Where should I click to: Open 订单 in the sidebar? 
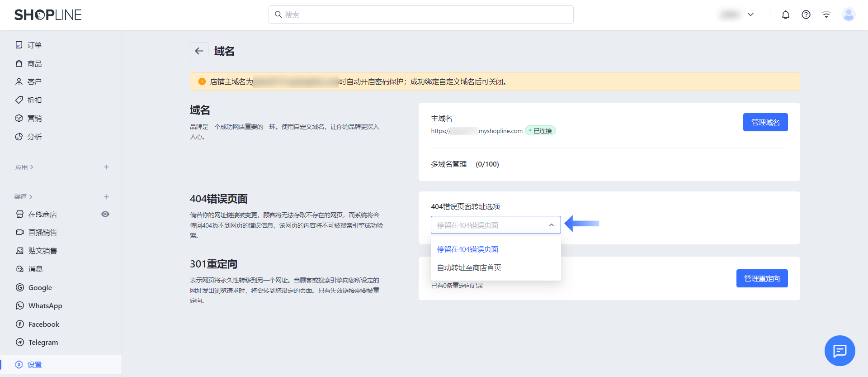34,45
